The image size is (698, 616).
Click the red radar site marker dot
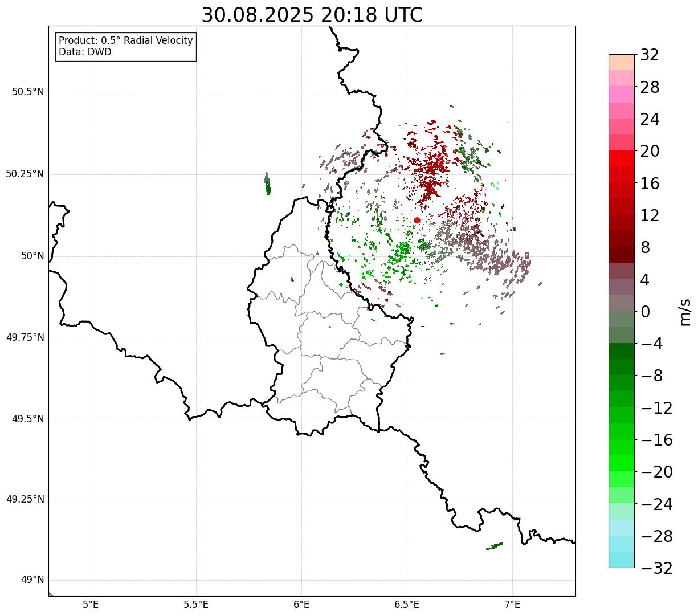click(x=417, y=220)
